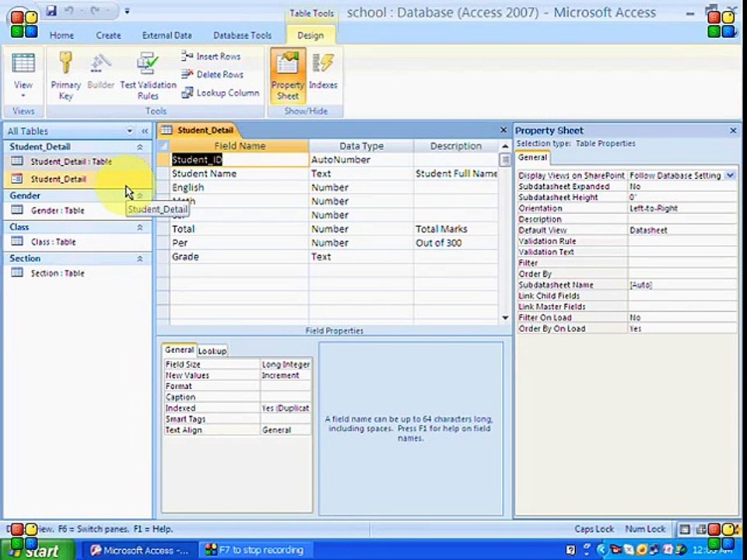The height and width of the screenshot is (560, 747).
Task: Open the View button dropdown arrow
Action: 23,96
